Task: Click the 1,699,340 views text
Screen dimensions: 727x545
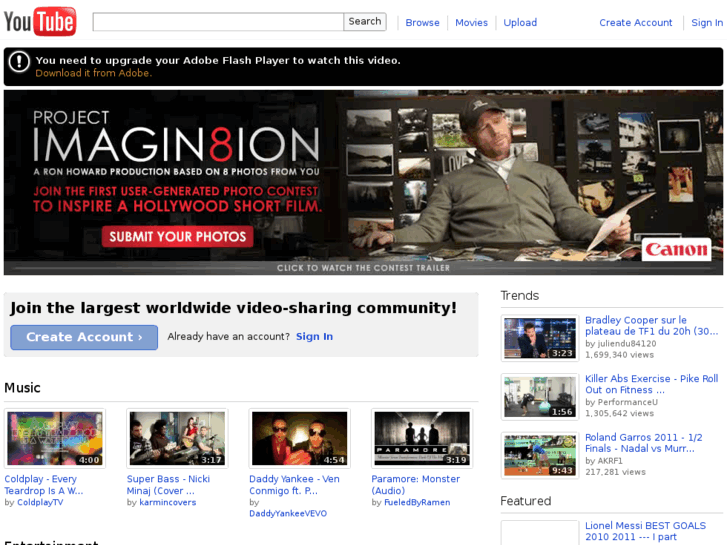Action: [x=619, y=355]
